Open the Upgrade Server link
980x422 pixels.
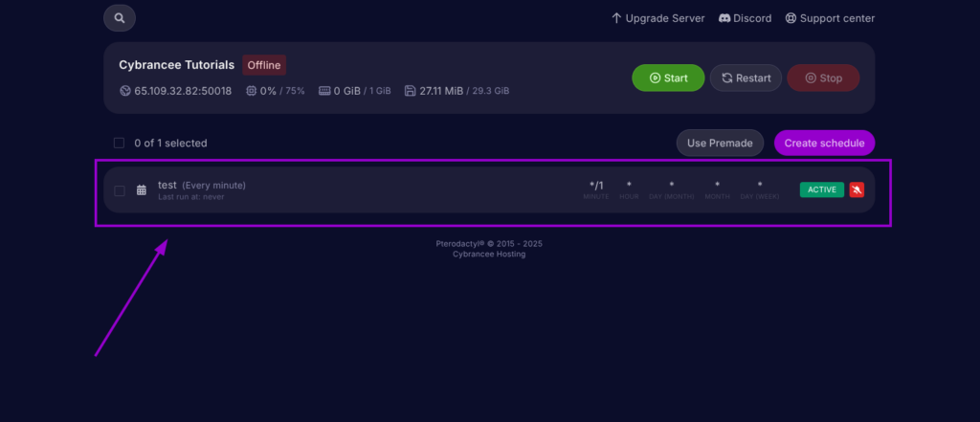[x=657, y=18]
